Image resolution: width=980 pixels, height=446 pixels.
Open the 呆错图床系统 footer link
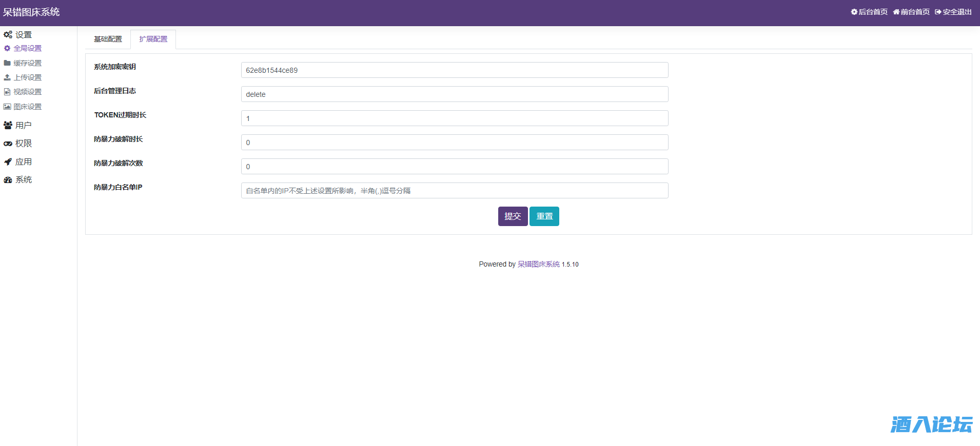click(538, 264)
